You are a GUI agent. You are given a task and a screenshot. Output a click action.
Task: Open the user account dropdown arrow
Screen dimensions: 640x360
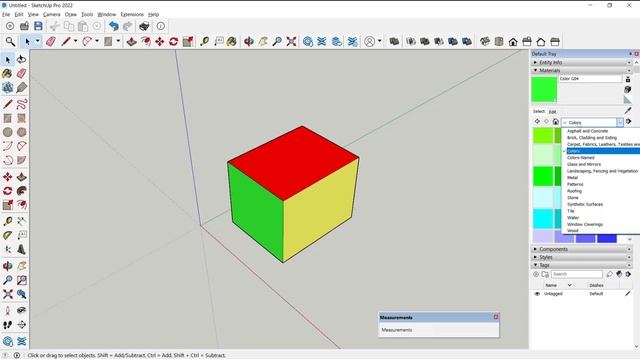tap(380, 41)
